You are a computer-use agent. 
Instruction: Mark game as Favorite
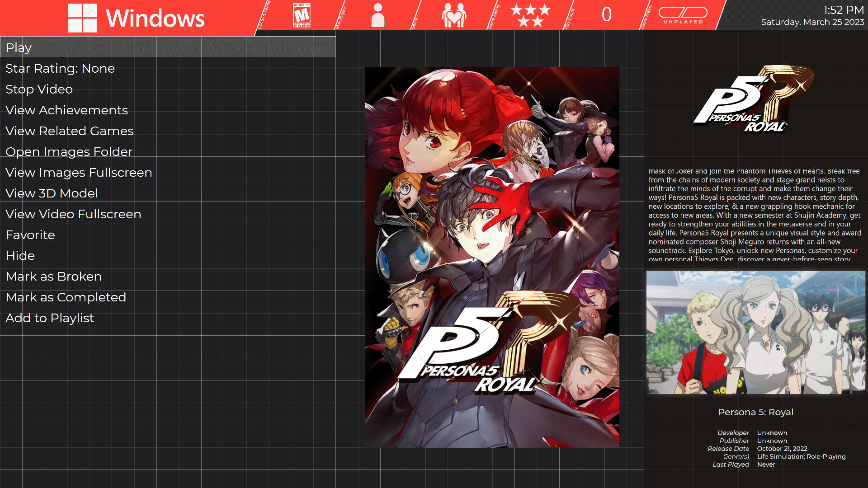click(x=168, y=235)
